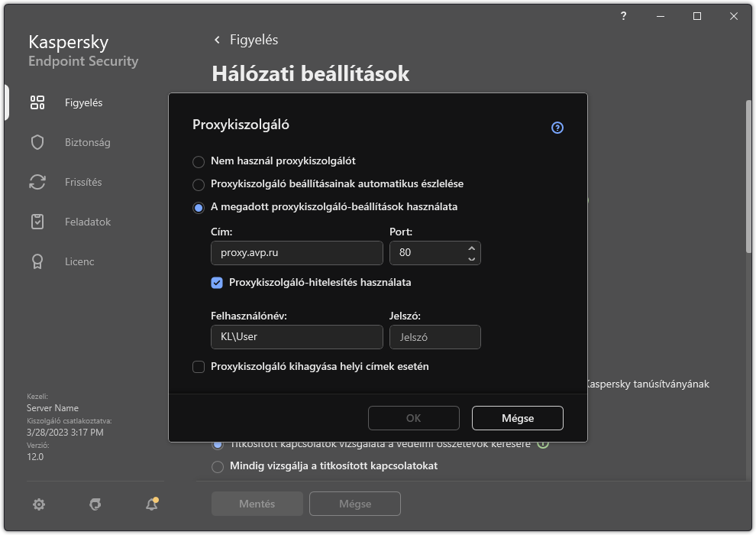756x535 pixels.
Task: Enable 'Proxykiszolgáló kihagyása helyi címek esetén' checkbox
Action: click(x=198, y=367)
